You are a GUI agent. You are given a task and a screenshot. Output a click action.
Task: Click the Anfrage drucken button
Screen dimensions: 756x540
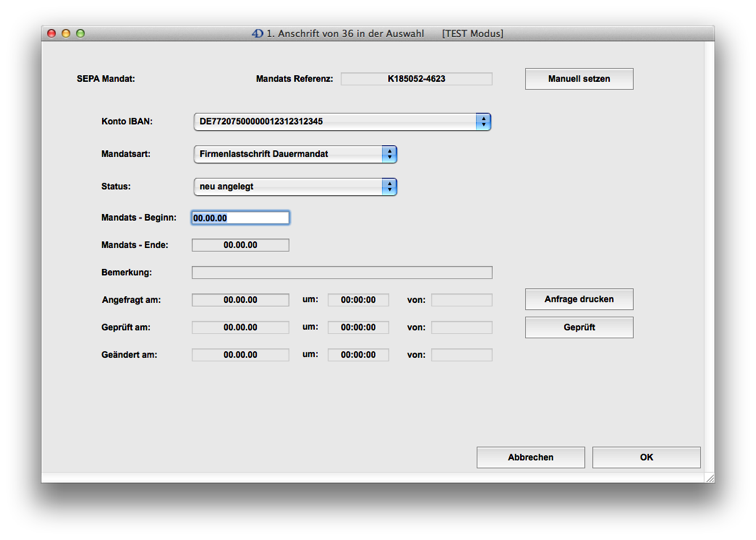(x=578, y=299)
